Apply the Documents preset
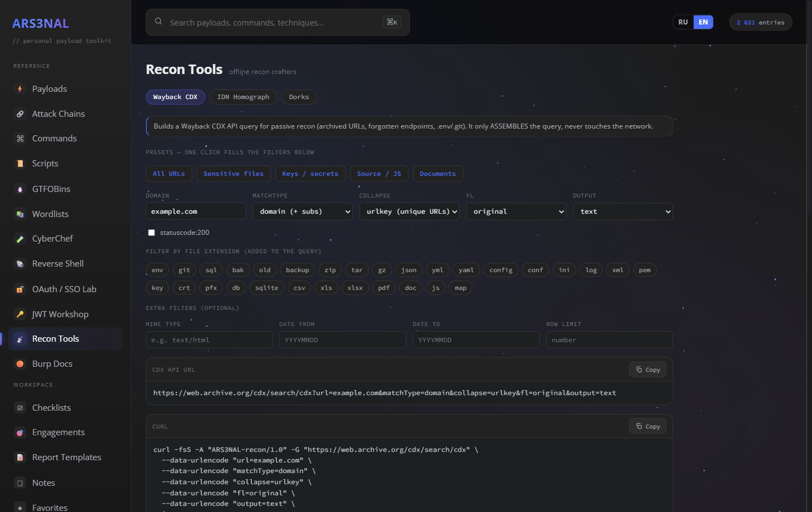Screen dimensions: 812x512 point(438,174)
